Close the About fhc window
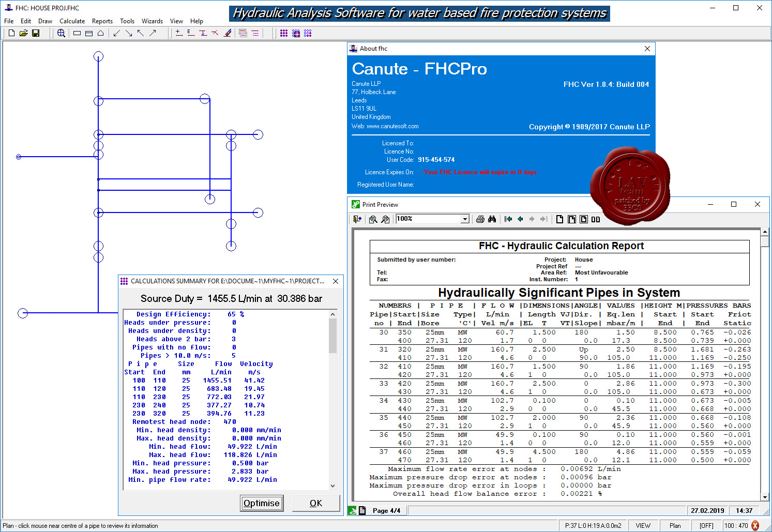 pos(647,49)
